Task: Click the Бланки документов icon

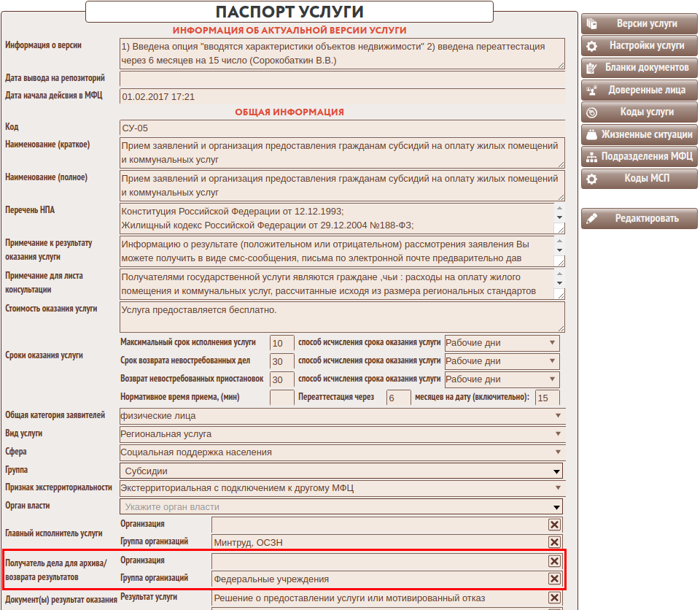Action: pos(592,68)
